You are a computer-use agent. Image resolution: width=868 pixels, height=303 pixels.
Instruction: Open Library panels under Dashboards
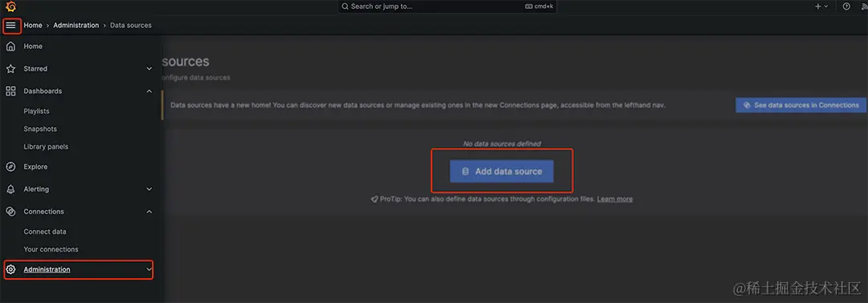46,147
